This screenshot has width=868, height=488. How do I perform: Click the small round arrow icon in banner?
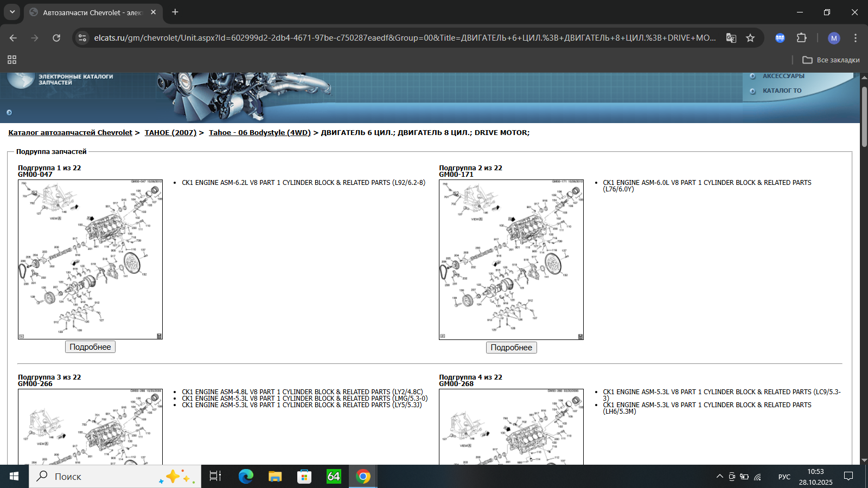(x=9, y=113)
